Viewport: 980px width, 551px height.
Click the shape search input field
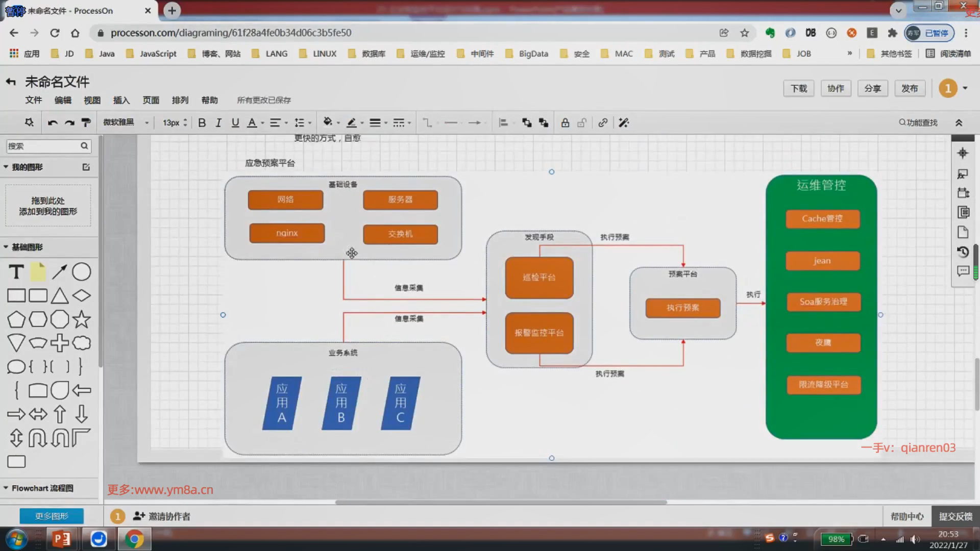tap(43, 146)
